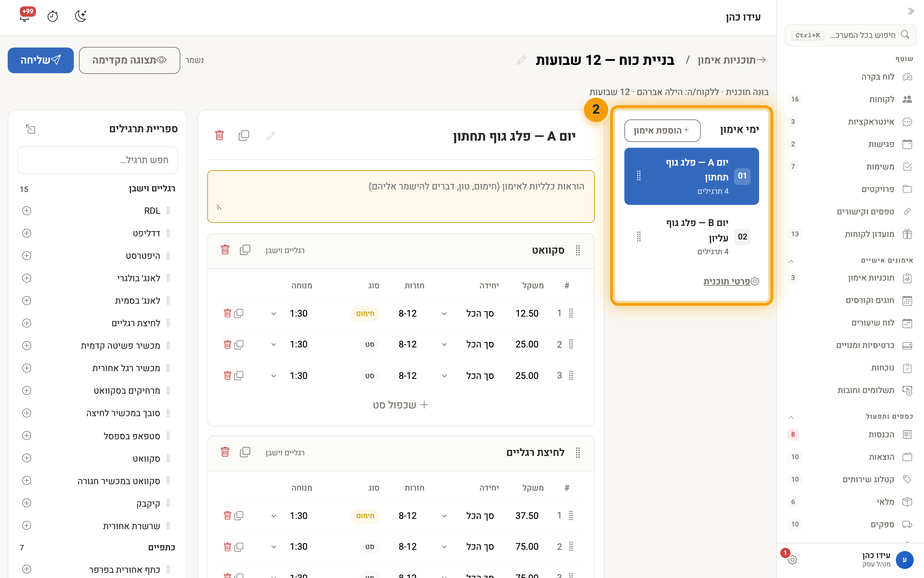Click חימום type badge in סקוואט set 1
Viewport: 924px width, 578px height.
(x=365, y=313)
